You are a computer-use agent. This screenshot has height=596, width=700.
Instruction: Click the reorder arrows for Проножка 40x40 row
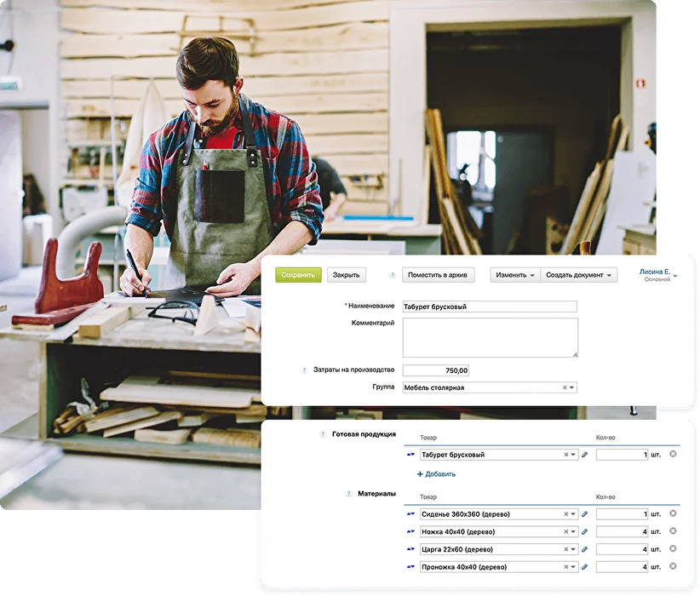(411, 567)
